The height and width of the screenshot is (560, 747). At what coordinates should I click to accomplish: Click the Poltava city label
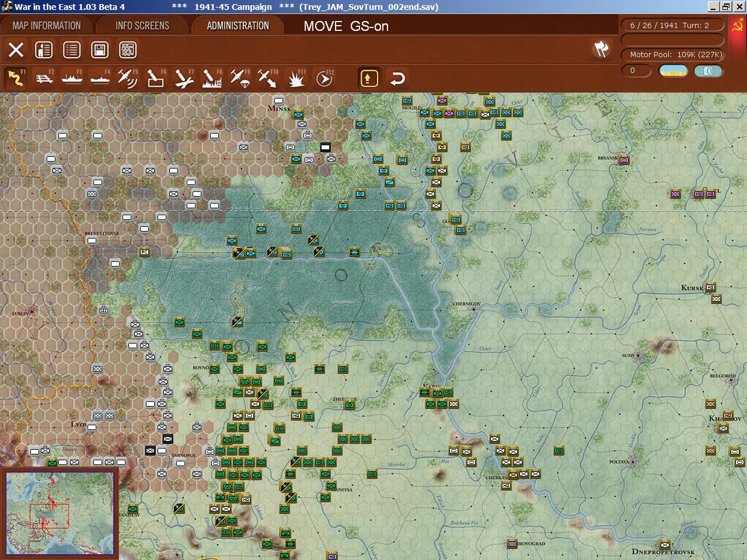[x=619, y=461]
